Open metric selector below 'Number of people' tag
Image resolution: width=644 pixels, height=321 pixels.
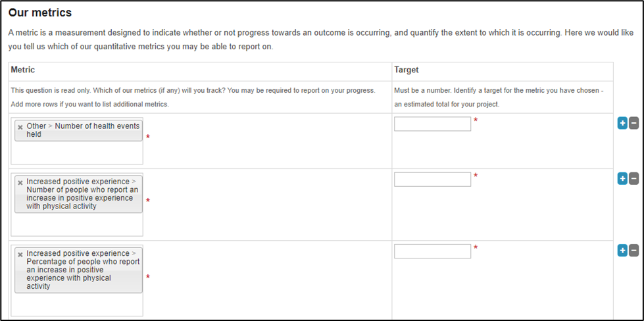pos(77,224)
